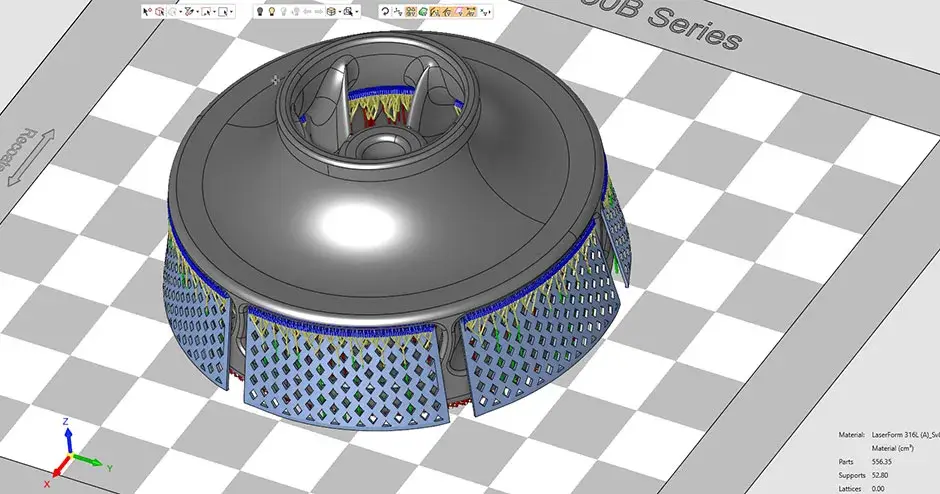The image size is (940, 494).
Task: Click the blue Z axis of the triad
Action: 67,438
